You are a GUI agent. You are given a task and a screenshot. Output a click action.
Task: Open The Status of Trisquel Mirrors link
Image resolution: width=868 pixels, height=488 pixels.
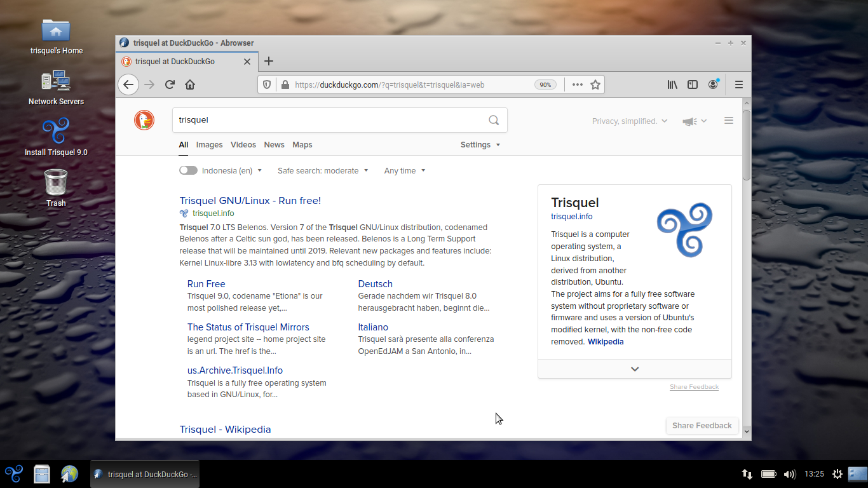[x=248, y=327]
